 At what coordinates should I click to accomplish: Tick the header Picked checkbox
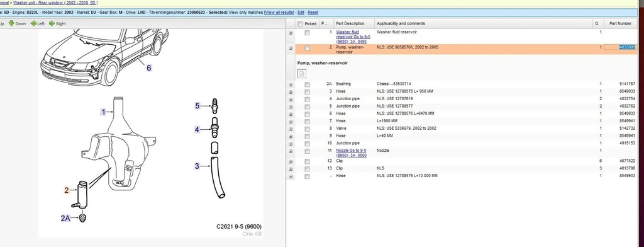[x=300, y=24]
